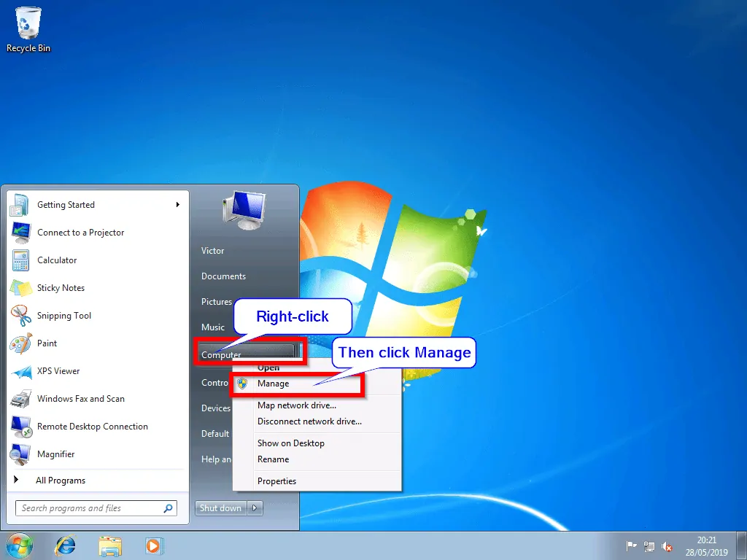The height and width of the screenshot is (560, 747).
Task: Launch the Magnifier icon
Action: (20, 454)
